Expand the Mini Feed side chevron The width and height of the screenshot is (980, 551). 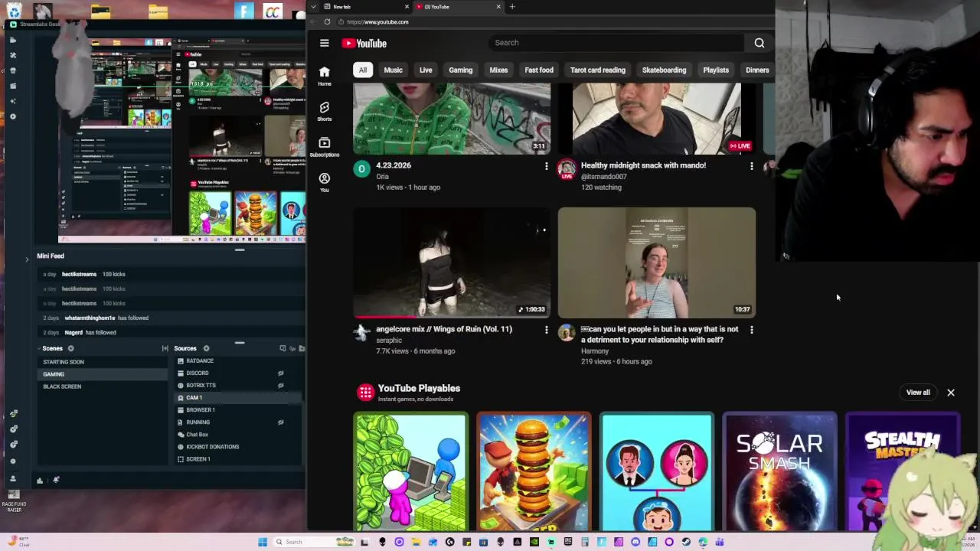(27, 259)
